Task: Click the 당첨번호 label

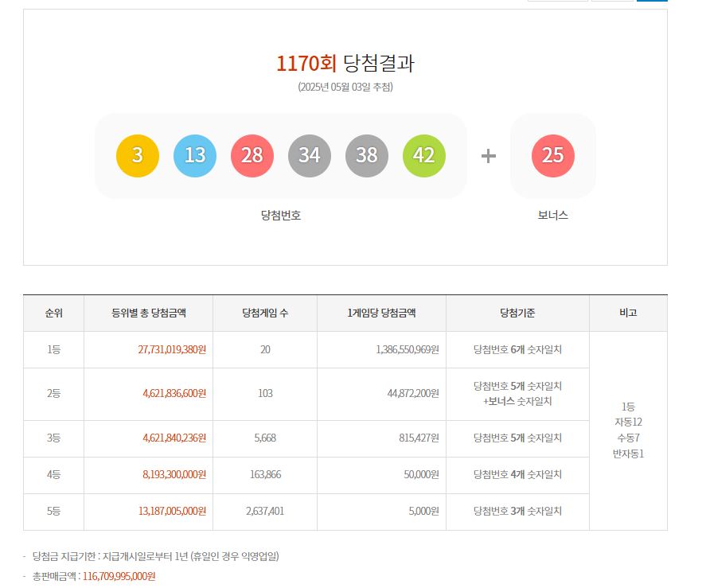Action: pyautogui.click(x=281, y=216)
